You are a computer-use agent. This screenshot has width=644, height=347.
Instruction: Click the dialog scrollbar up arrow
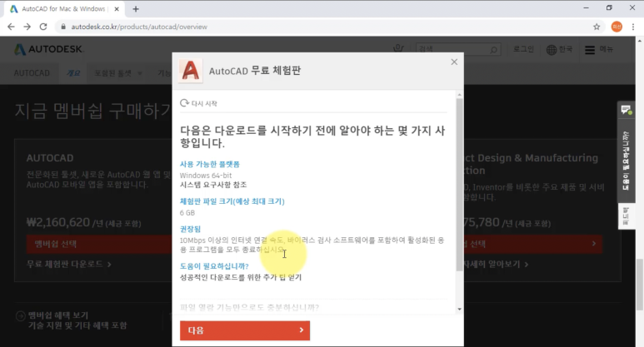coord(459,95)
